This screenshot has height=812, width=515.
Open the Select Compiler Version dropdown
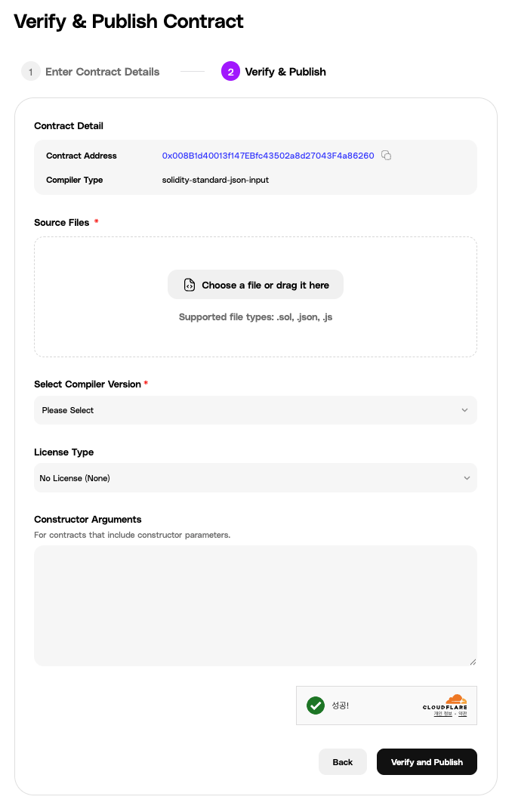tap(255, 410)
